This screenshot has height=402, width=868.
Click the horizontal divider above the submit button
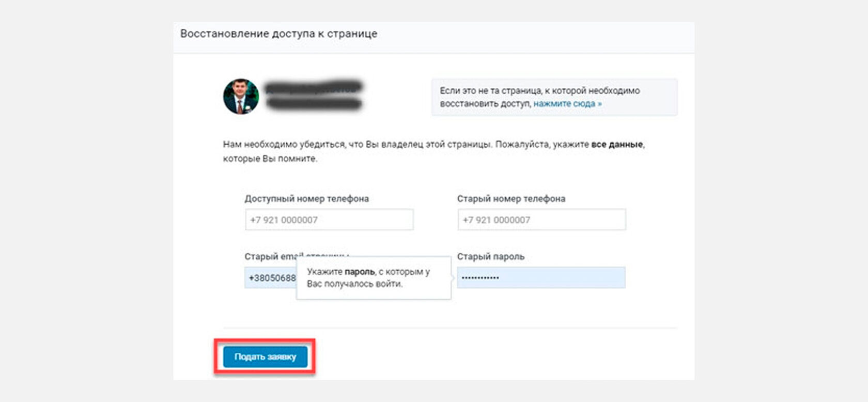tap(450, 328)
